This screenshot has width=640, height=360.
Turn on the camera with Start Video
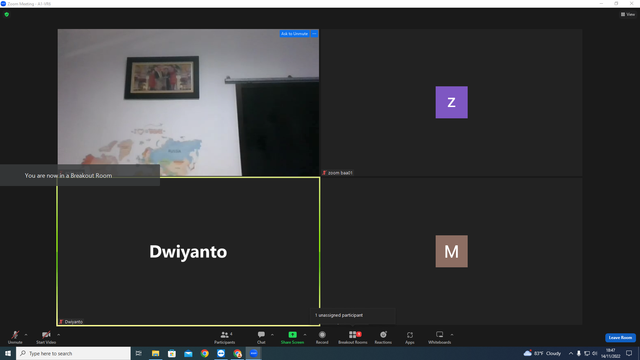click(x=46, y=337)
